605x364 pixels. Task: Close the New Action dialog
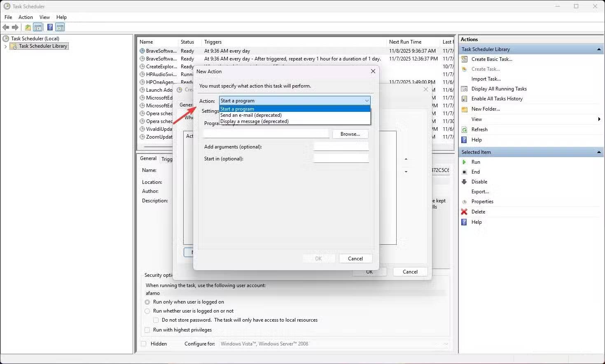pos(373,71)
